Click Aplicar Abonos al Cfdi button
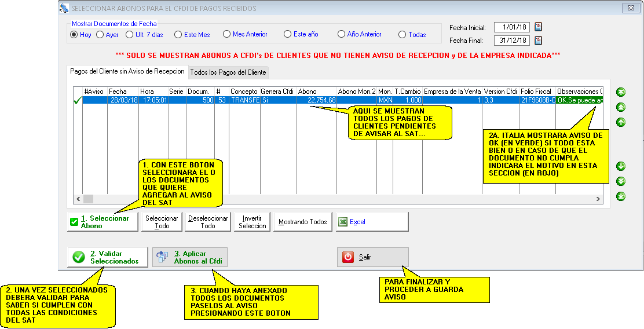Viewport: 644px width, 329px height. tap(190, 257)
